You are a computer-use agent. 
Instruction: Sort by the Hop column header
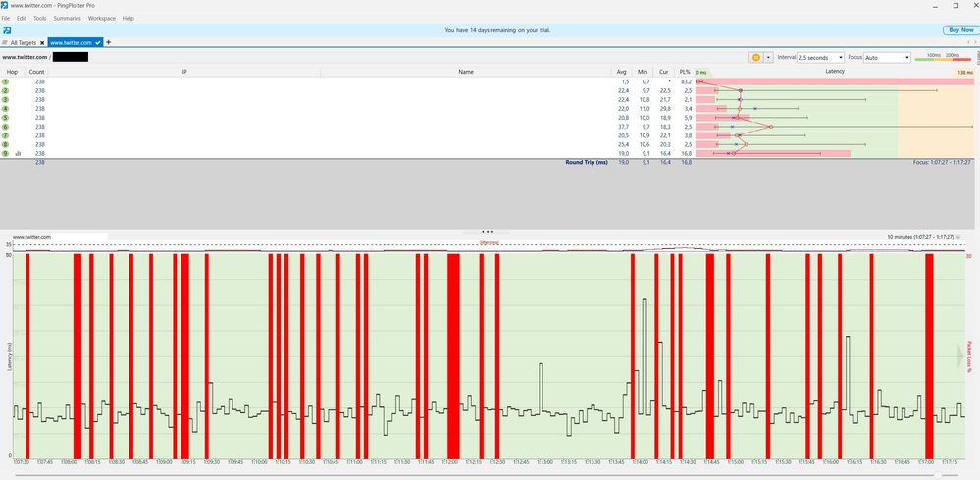pyautogui.click(x=12, y=72)
